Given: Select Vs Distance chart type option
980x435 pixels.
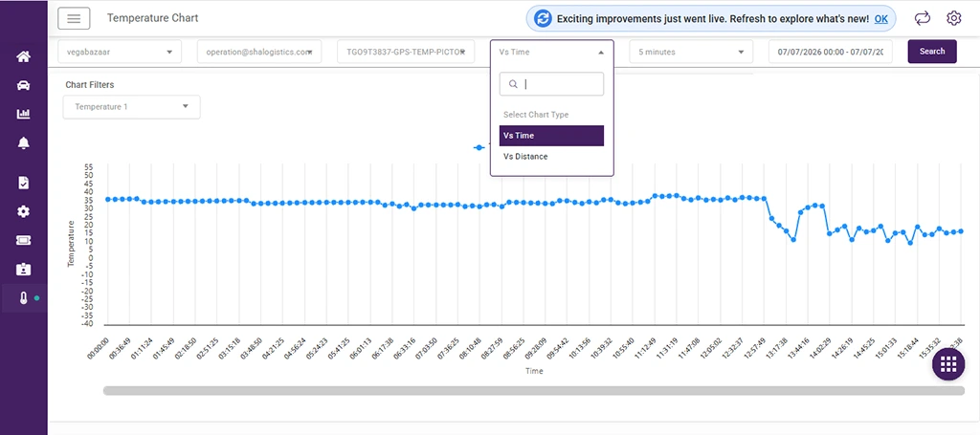Looking at the screenshot, I should pyautogui.click(x=551, y=157).
